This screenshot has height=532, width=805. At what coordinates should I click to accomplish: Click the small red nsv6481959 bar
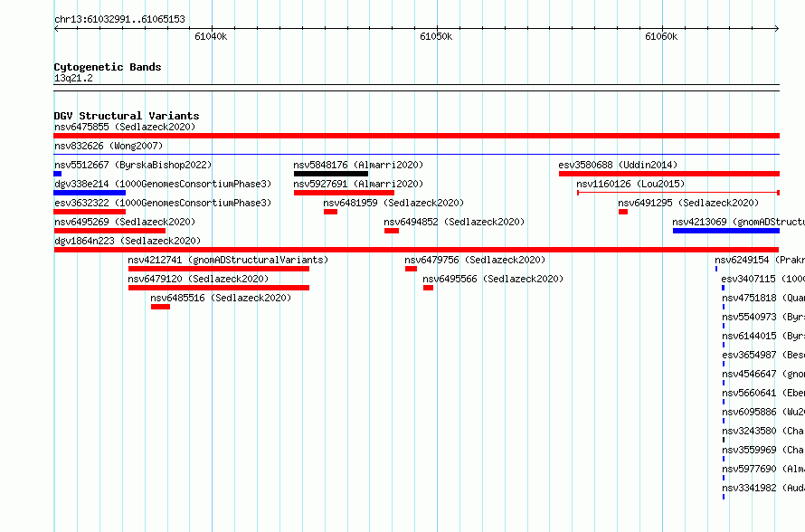(x=331, y=212)
